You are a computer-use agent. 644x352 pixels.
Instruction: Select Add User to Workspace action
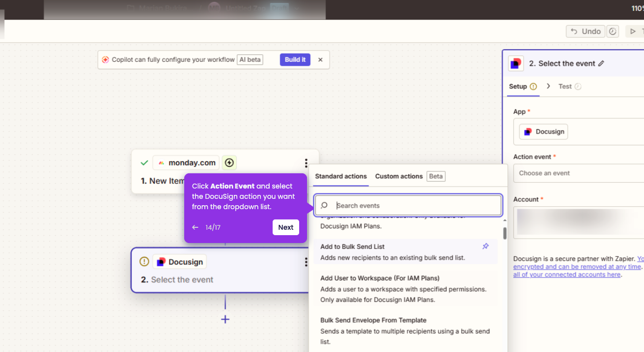[x=405, y=289]
